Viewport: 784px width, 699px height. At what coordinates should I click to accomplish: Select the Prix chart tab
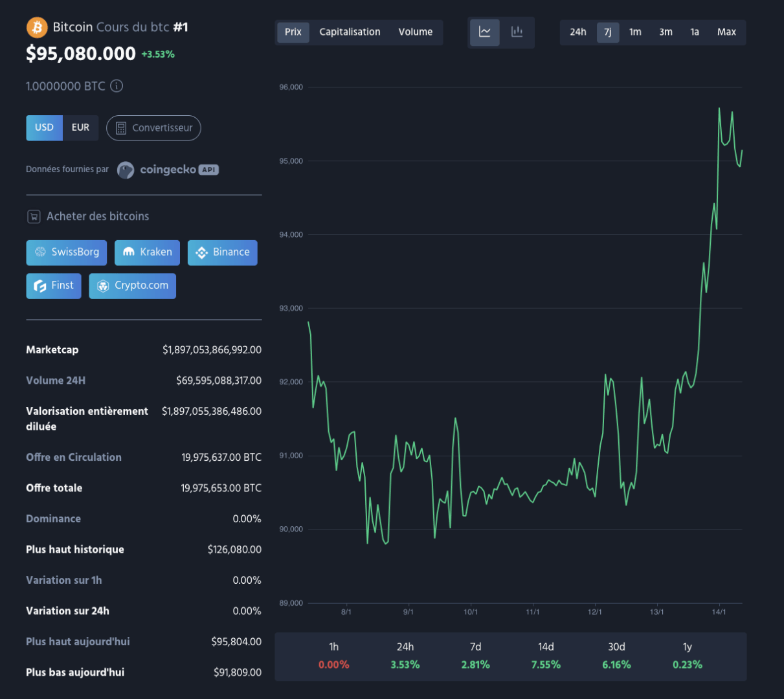point(293,32)
